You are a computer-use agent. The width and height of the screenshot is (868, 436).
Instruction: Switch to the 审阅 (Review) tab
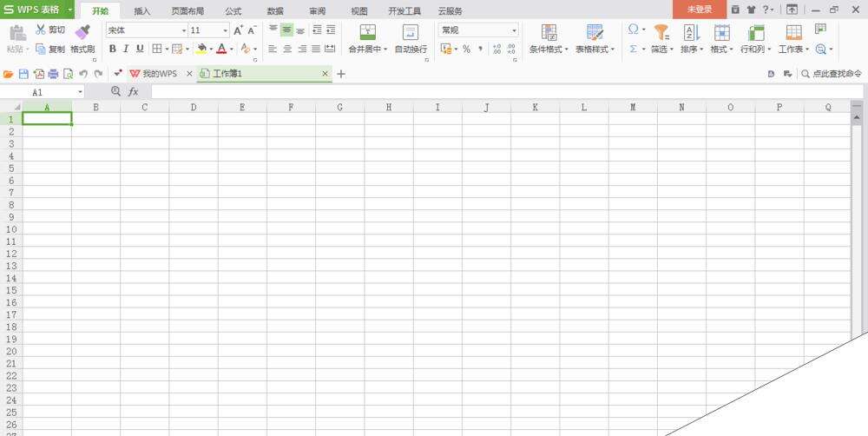coord(317,11)
